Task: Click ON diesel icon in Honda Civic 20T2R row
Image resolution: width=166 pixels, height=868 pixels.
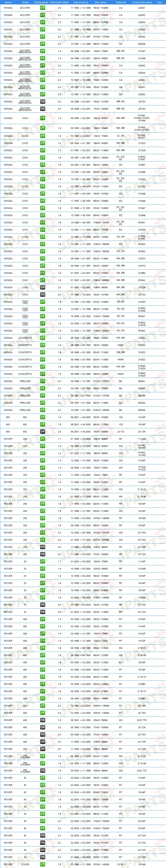Action: click(x=42, y=287)
